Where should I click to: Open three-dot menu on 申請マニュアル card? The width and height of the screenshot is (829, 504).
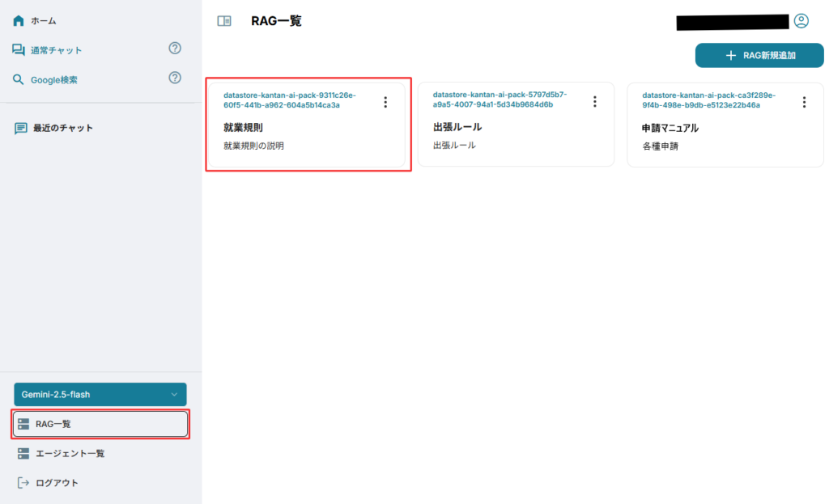click(804, 102)
